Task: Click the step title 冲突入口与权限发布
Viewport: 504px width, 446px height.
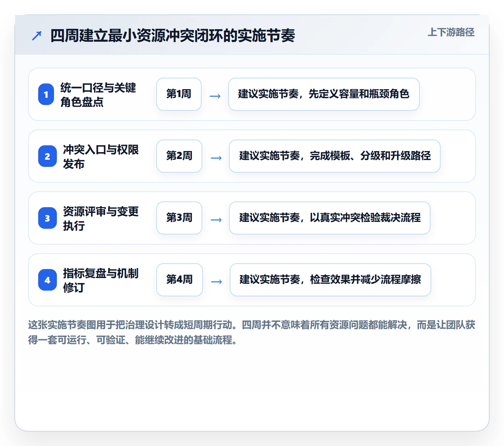Action: [x=101, y=156]
